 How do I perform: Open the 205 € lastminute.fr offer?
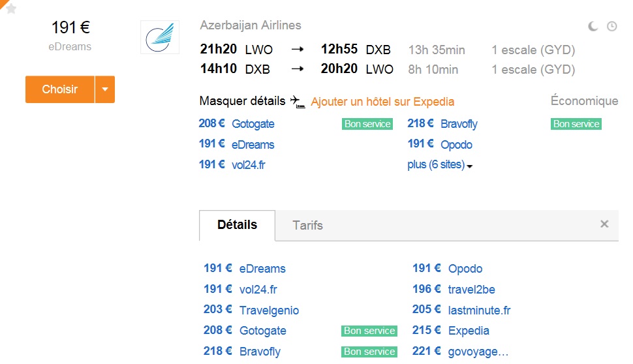[461, 310]
